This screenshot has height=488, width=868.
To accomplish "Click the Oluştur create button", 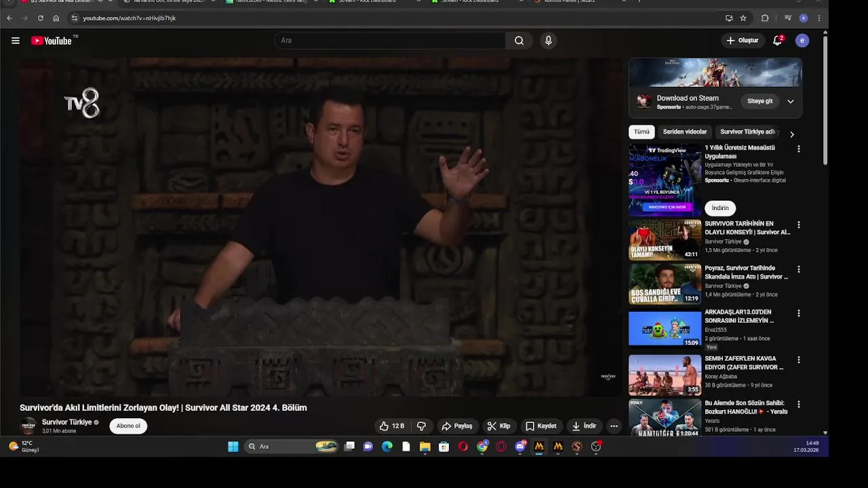I will pyautogui.click(x=742, y=41).
